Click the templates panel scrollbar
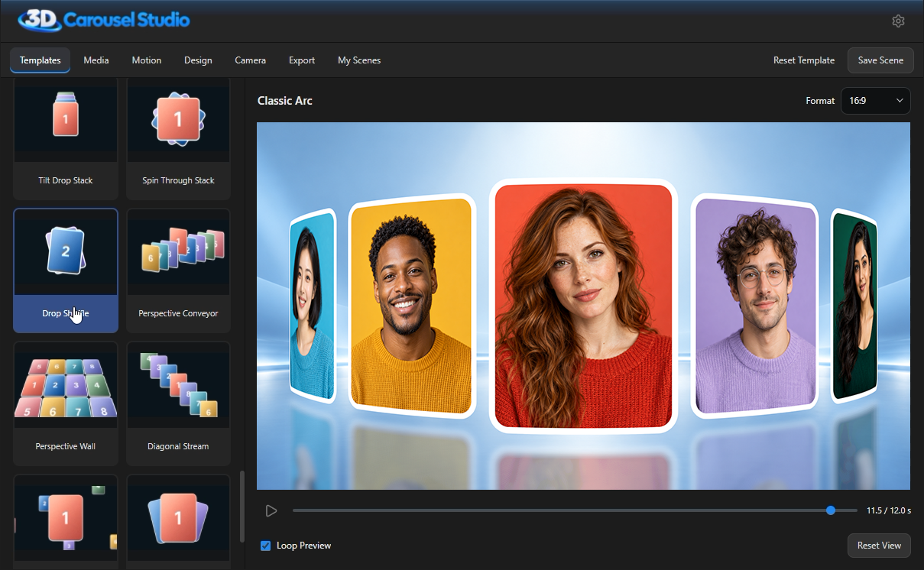 243,506
